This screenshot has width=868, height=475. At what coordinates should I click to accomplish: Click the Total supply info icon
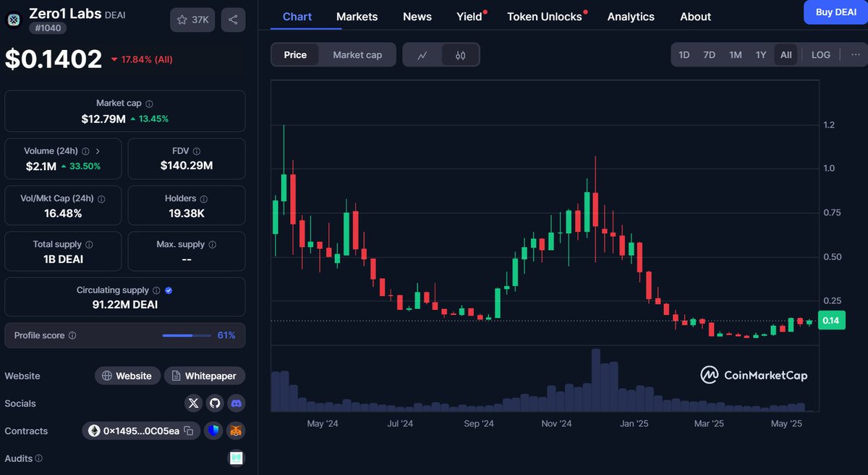pyautogui.click(x=89, y=245)
